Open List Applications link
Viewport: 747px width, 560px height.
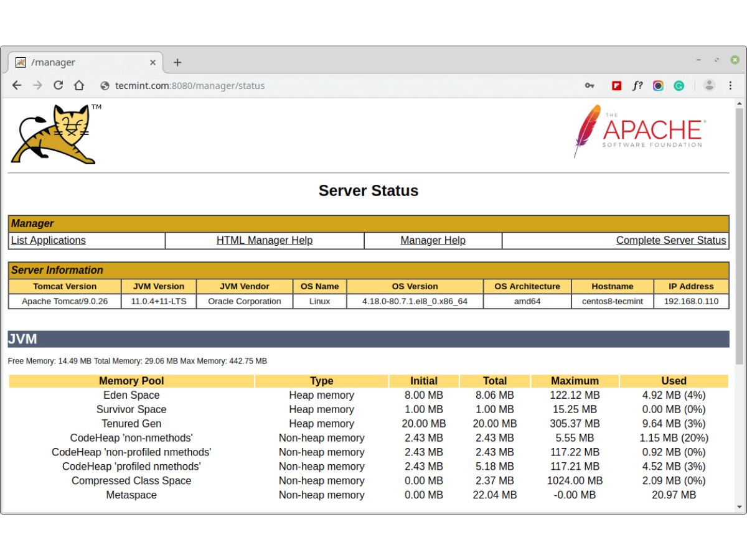(49, 240)
